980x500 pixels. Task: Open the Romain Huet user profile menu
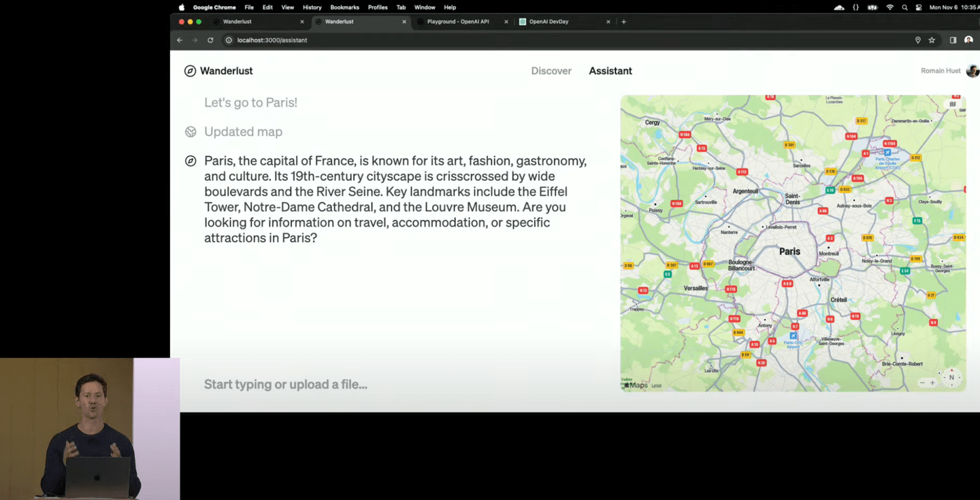972,71
